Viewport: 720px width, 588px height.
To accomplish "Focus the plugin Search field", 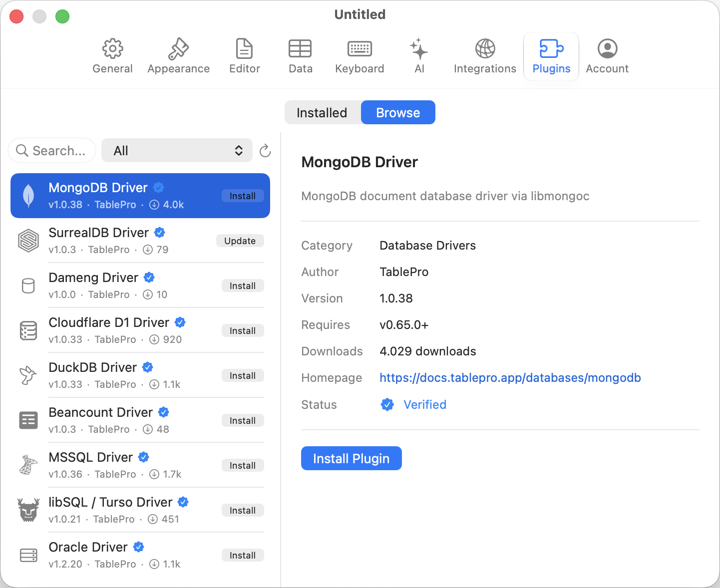I will (x=52, y=150).
